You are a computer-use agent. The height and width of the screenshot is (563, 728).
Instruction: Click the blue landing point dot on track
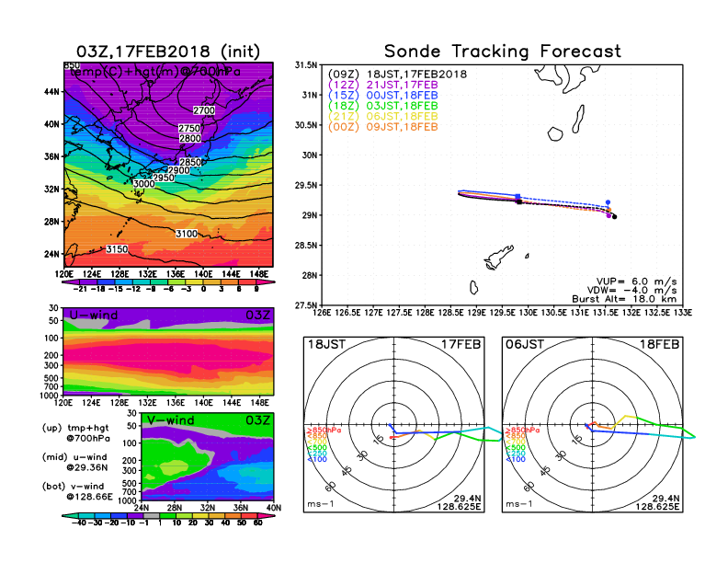[608, 202]
